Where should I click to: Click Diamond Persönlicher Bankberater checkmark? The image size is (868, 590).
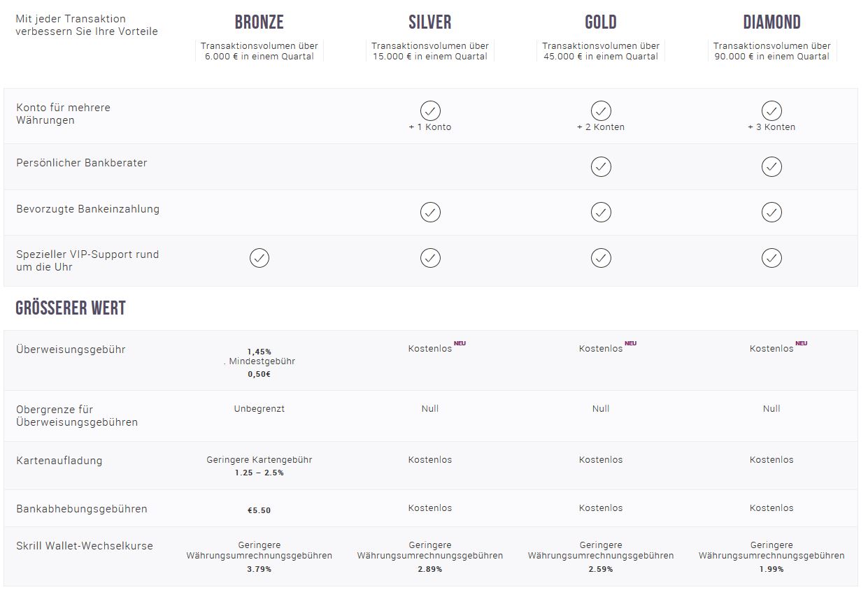click(771, 166)
